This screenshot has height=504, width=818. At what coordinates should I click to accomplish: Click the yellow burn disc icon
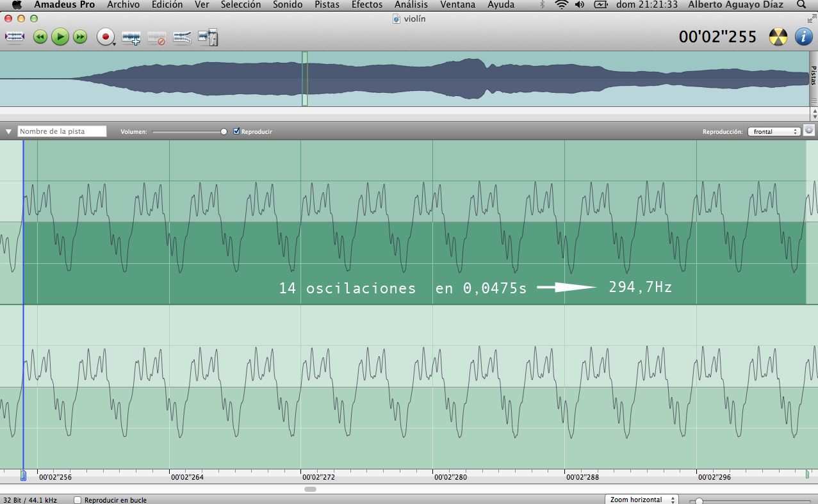point(778,37)
